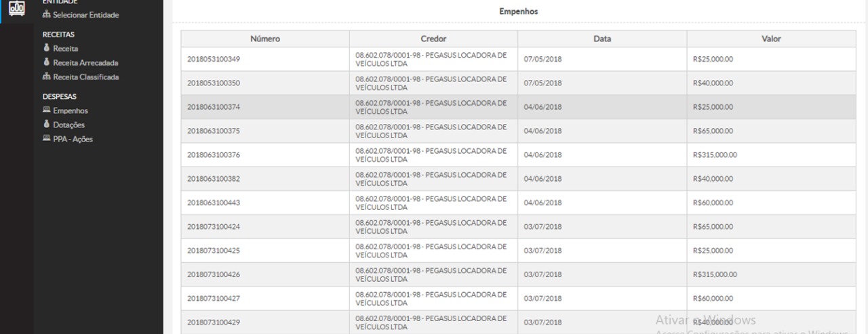Click the money bag icon beside Dotações

point(46,125)
